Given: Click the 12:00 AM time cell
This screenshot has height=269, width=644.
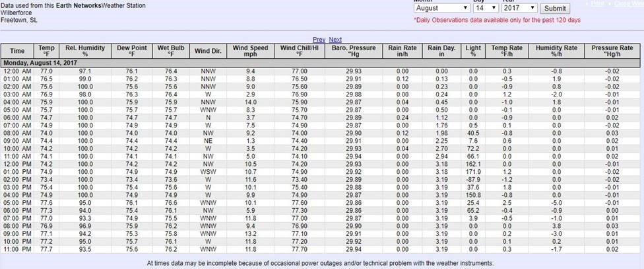Looking at the screenshot, I should (x=17, y=71).
